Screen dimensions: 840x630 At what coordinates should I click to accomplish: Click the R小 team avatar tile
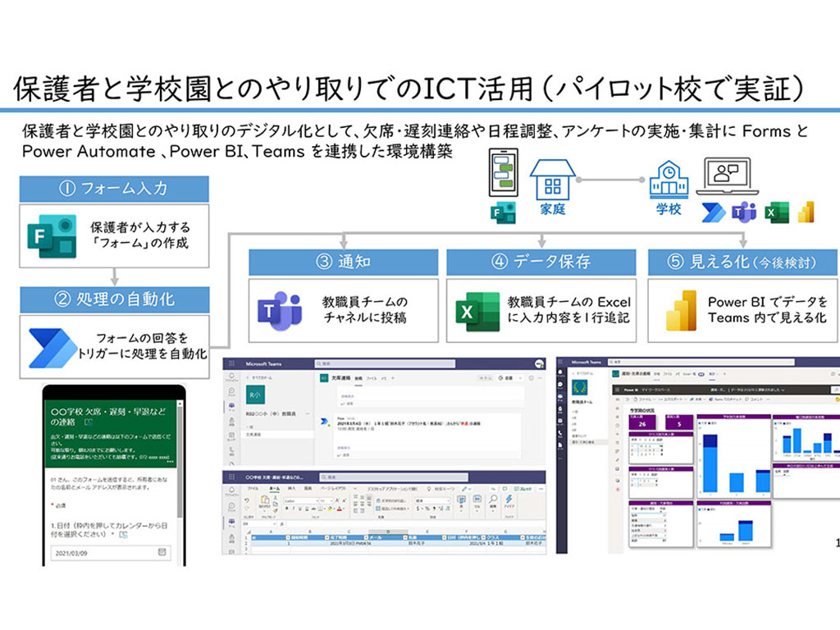(256, 395)
